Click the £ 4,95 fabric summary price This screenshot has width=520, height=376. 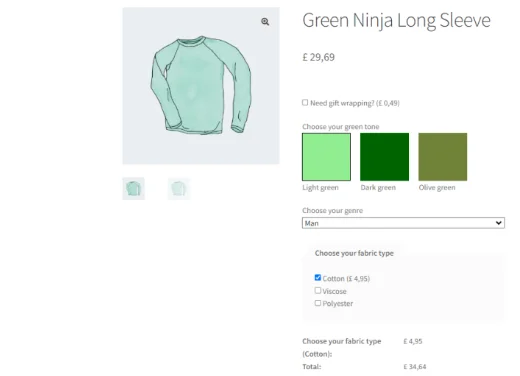pos(413,341)
